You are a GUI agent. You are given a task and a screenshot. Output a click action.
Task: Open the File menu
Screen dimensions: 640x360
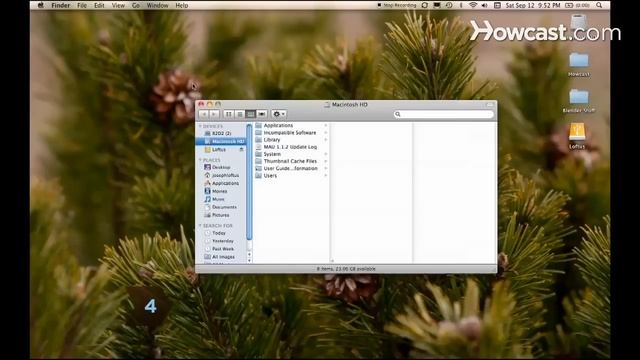(x=82, y=5)
